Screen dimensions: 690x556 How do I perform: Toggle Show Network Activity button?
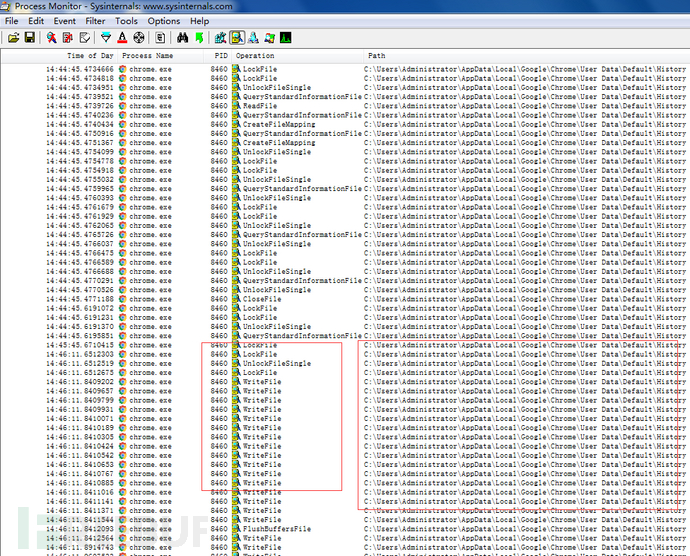click(252, 37)
